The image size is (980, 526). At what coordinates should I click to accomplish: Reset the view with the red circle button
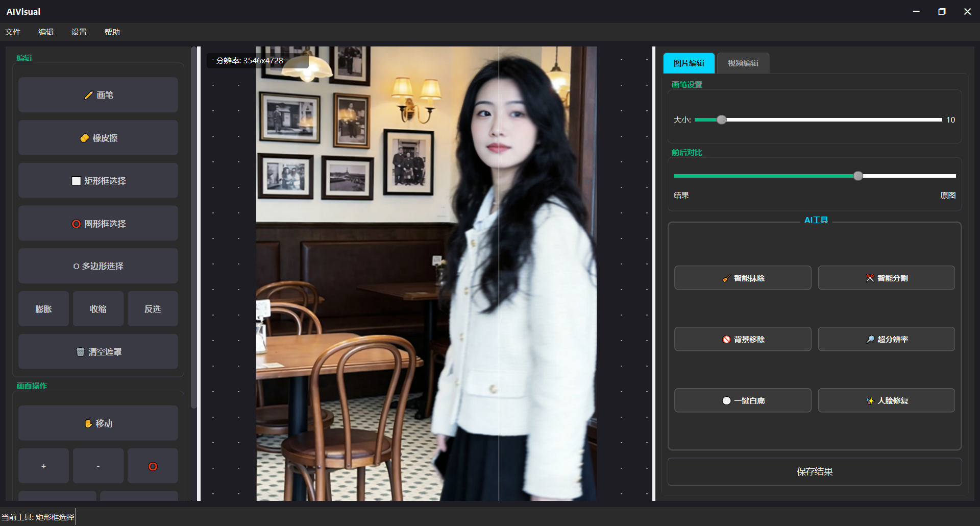click(153, 466)
